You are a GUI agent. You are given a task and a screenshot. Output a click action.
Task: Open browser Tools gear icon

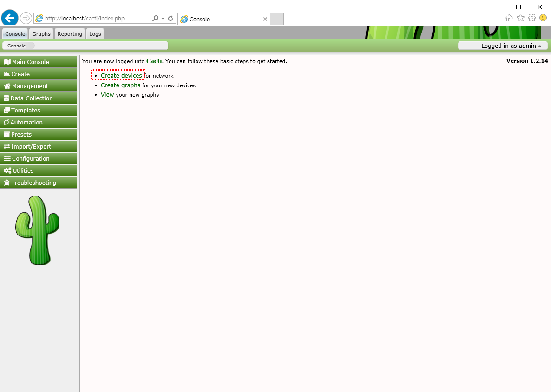(532, 18)
